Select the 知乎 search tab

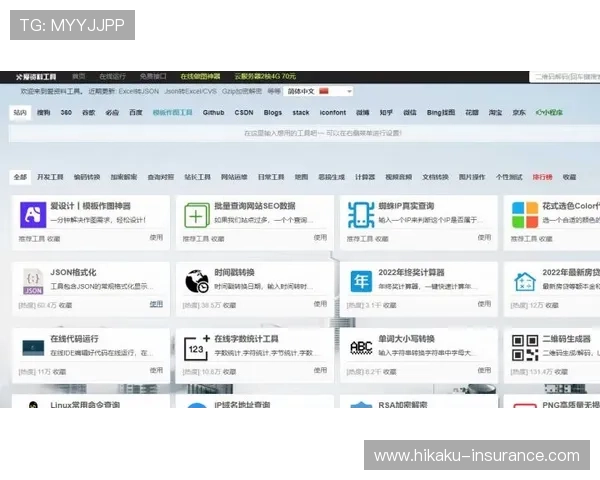(x=386, y=113)
